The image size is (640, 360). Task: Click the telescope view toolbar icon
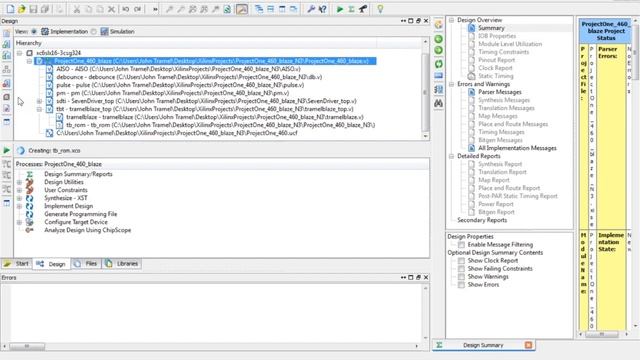[x=363, y=9]
